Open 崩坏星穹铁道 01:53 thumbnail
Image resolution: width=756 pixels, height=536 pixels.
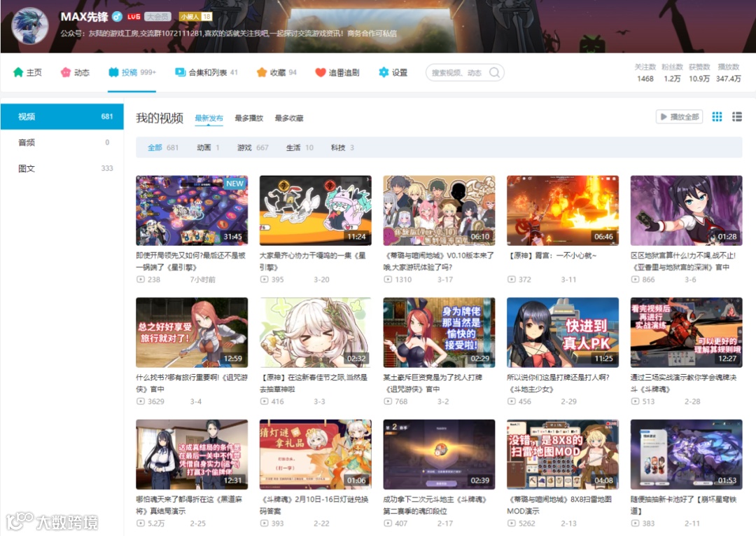[686, 455]
